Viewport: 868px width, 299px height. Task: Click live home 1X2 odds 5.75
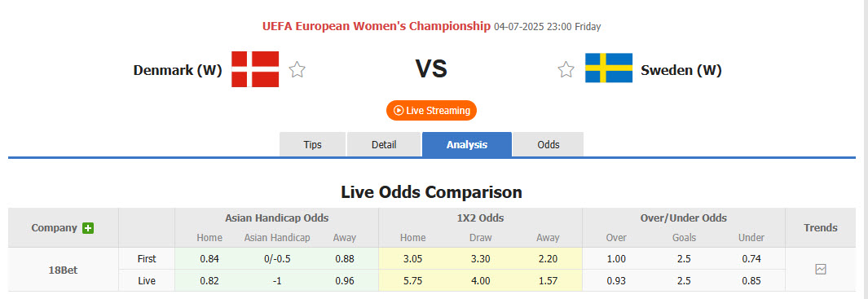[412, 281]
